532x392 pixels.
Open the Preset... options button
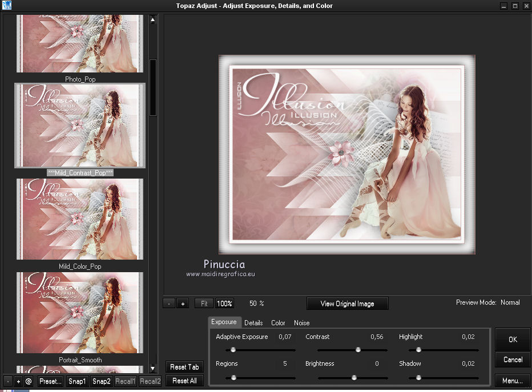coord(50,381)
